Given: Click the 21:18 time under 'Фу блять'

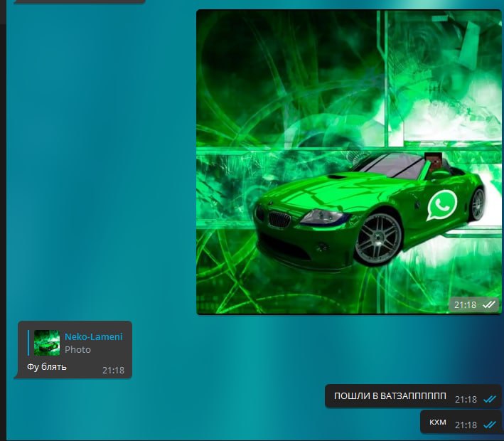Looking at the screenshot, I should pyautogui.click(x=113, y=371).
